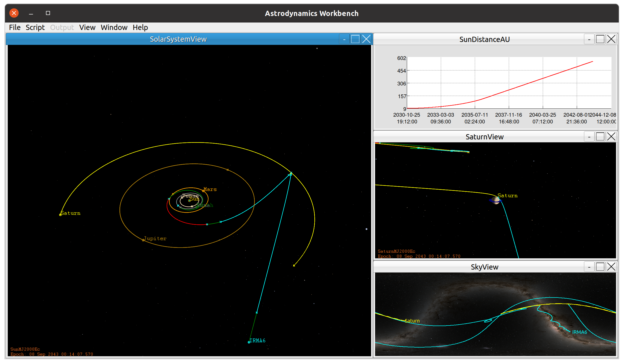
Task: Open the Window menu
Action: click(x=114, y=27)
